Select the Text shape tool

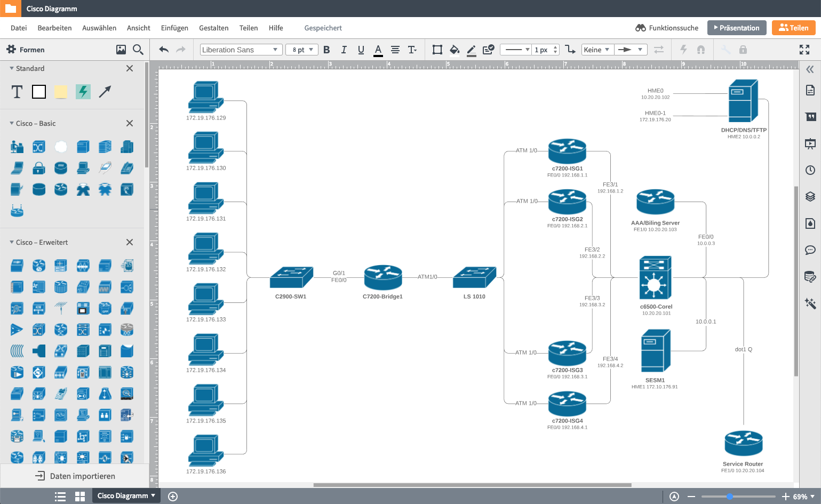[x=17, y=92]
